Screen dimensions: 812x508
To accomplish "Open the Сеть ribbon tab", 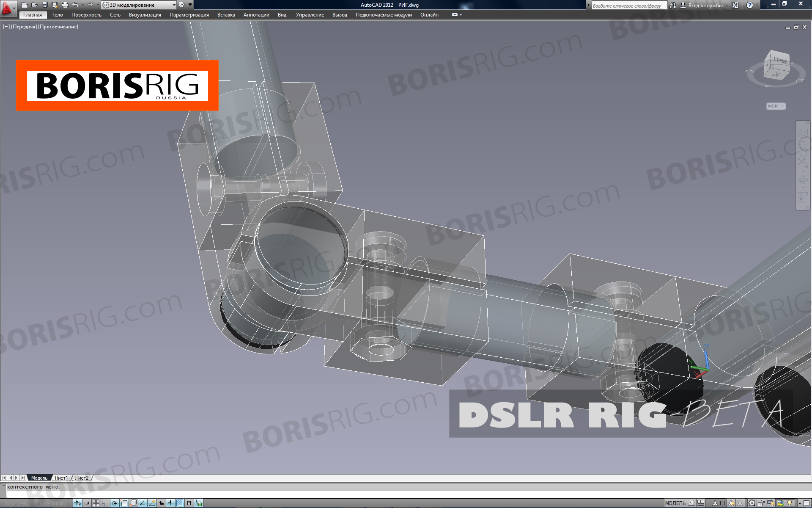I will pyautogui.click(x=115, y=15).
